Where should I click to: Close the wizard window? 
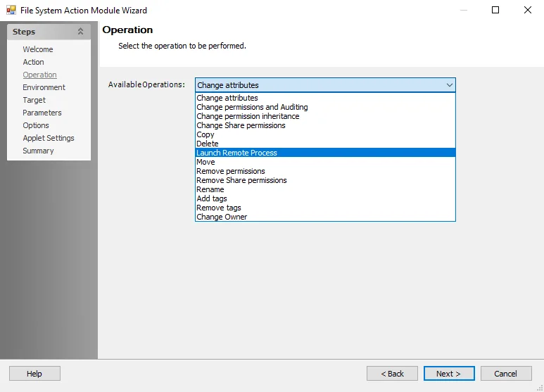(527, 10)
